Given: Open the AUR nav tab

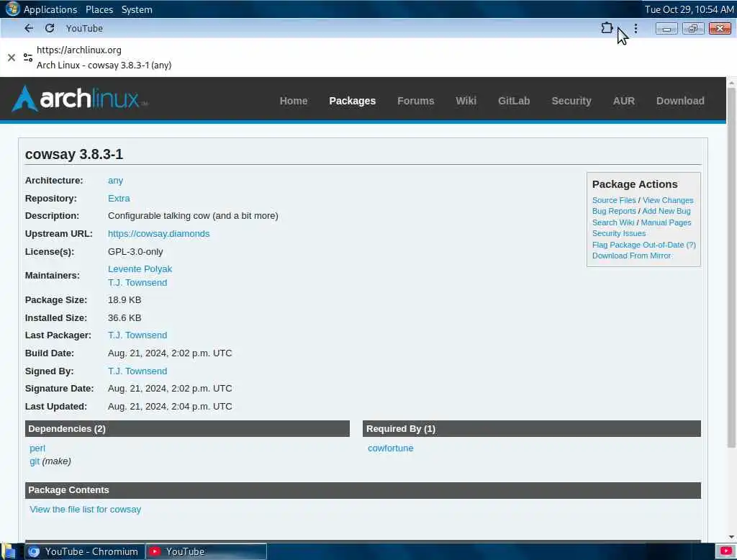Looking at the screenshot, I should (x=624, y=101).
